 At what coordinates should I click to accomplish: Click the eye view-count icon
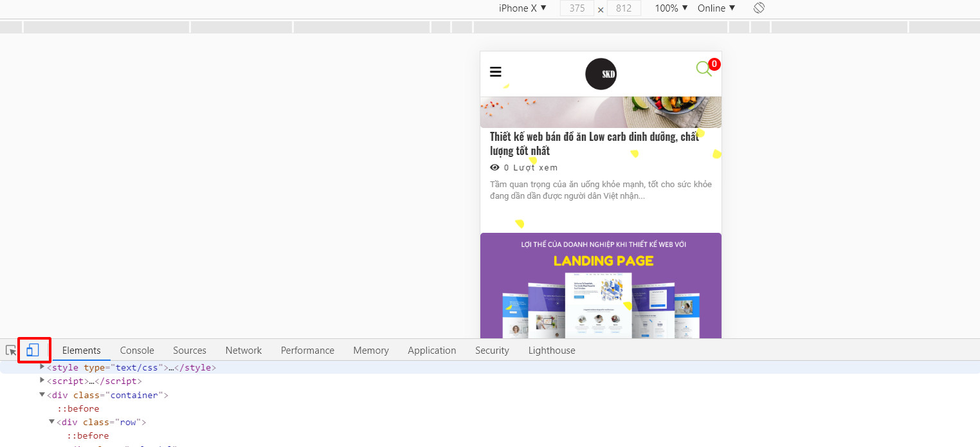click(495, 167)
